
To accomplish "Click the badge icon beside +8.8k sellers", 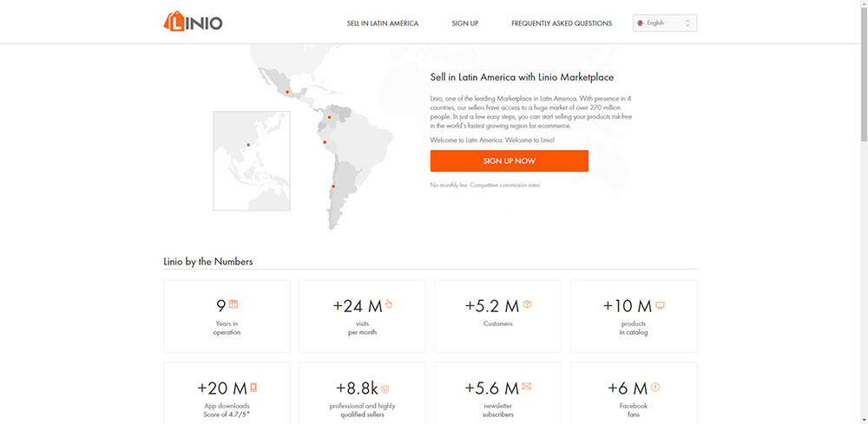I will pos(385,389).
